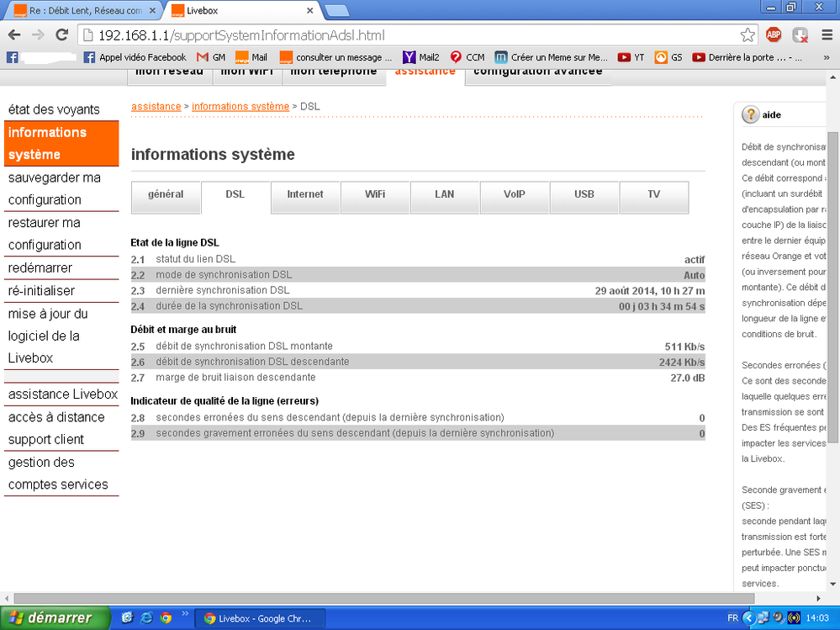Viewport: 840px width, 630px height.
Task: Open Internet Explorer from quick launch
Action: point(146,617)
